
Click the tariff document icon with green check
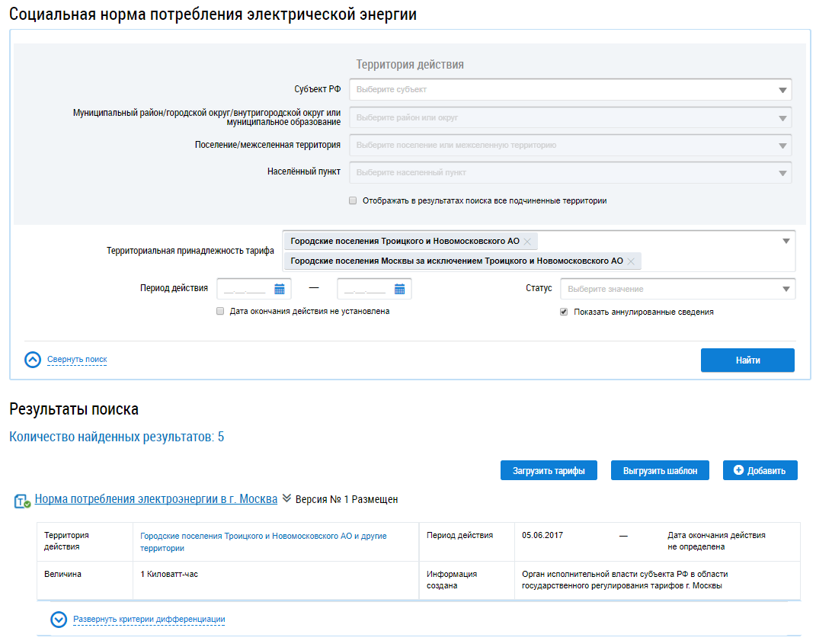coord(22,501)
